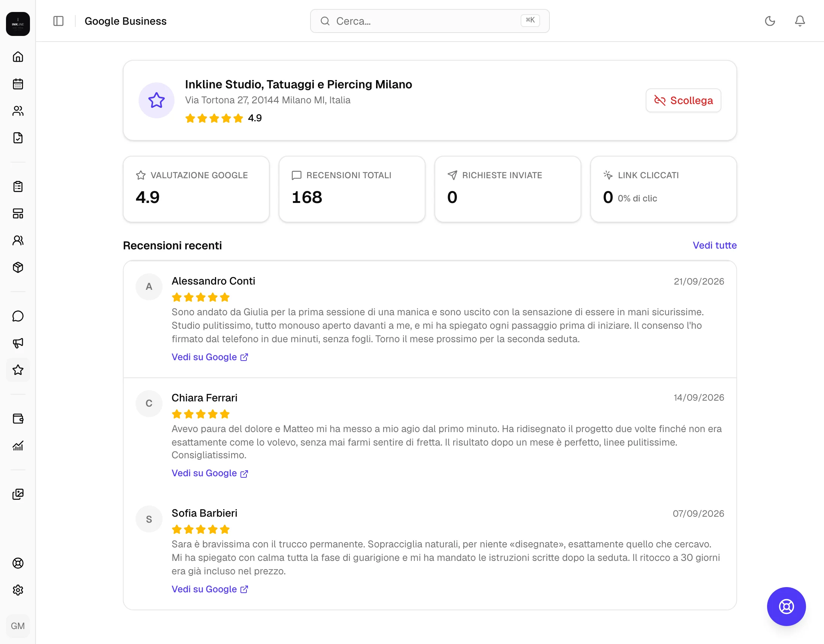Open Vedi su Google for Alessandro Conti

tap(210, 357)
